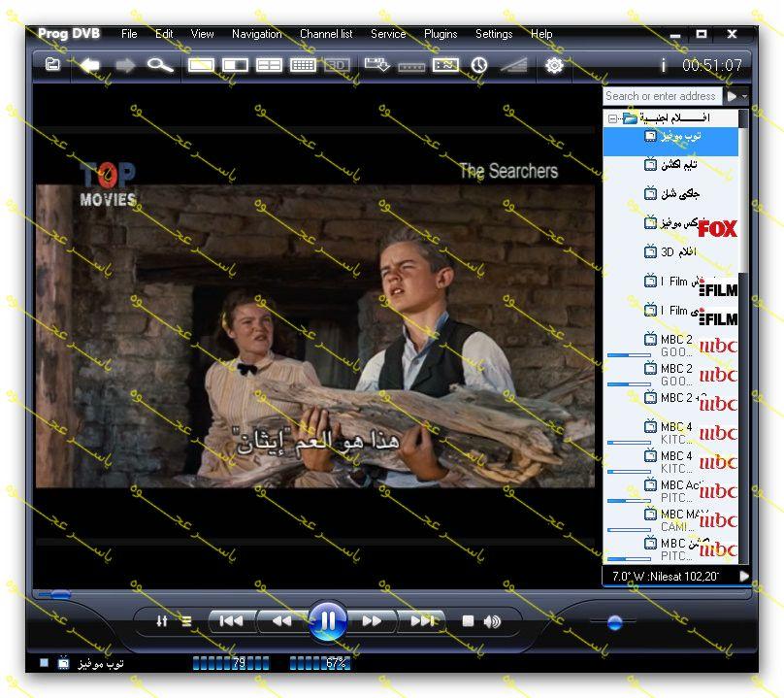Click the 00:51:07 time display

712,65
